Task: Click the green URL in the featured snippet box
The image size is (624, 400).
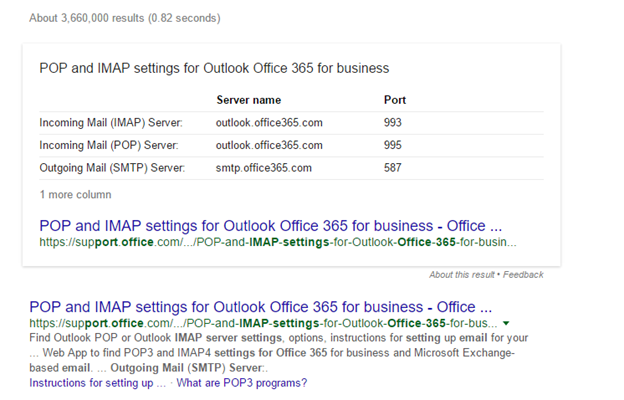Action: click(x=278, y=242)
